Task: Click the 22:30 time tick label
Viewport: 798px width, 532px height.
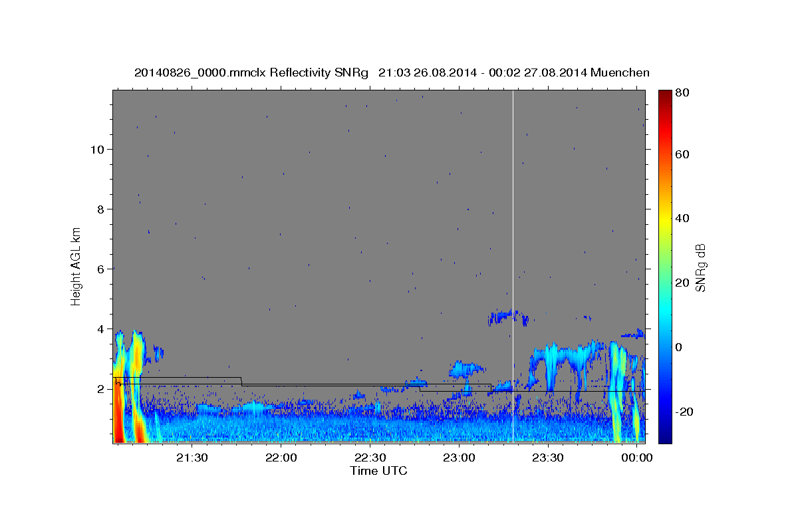Action: tap(370, 458)
